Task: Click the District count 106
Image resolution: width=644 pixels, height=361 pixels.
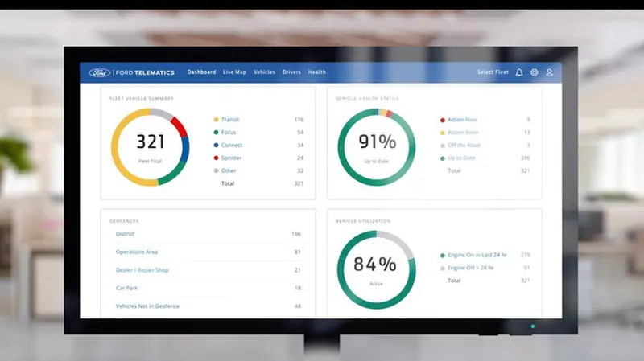Action: coord(296,234)
